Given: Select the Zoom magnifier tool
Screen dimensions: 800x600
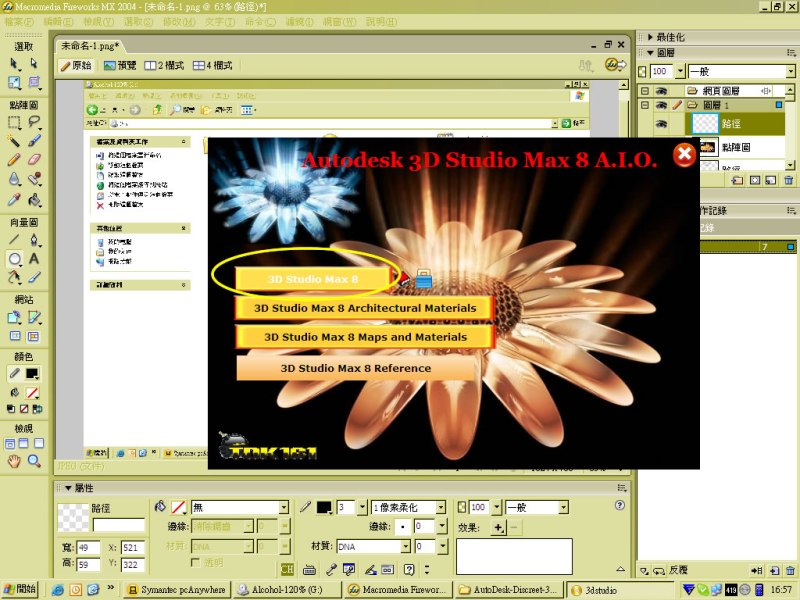Looking at the screenshot, I should tap(34, 462).
